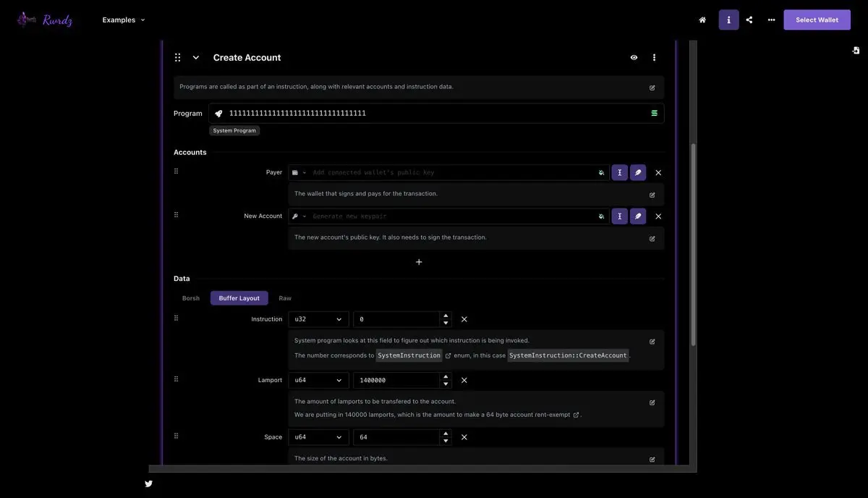This screenshot has width=868, height=498.
Task: Edit the Instruction description note
Action: point(652,342)
